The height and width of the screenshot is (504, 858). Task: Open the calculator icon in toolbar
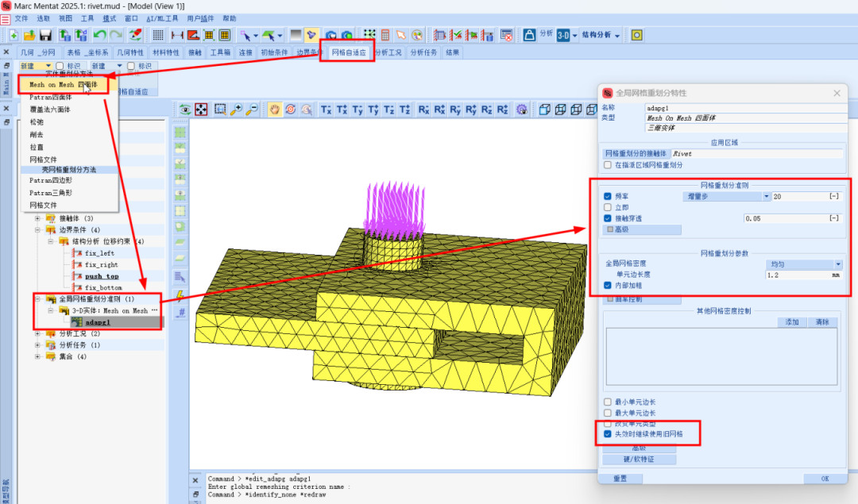coord(385,35)
